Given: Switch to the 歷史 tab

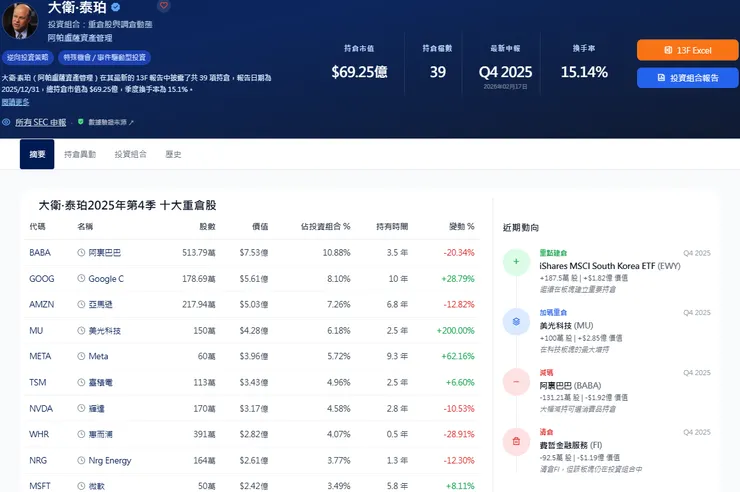Looking at the screenshot, I should click(x=173, y=154).
